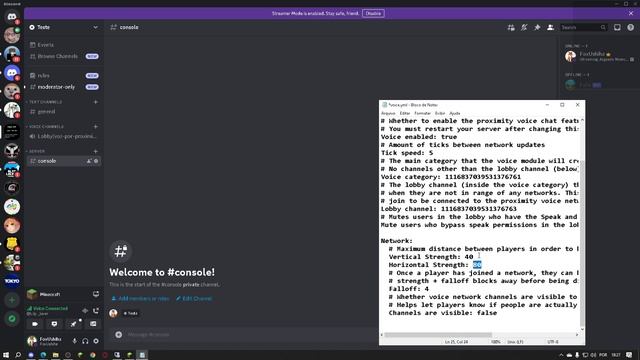Open Windows taskbar search
This screenshot has height=360, width=640.
[x=18, y=355]
